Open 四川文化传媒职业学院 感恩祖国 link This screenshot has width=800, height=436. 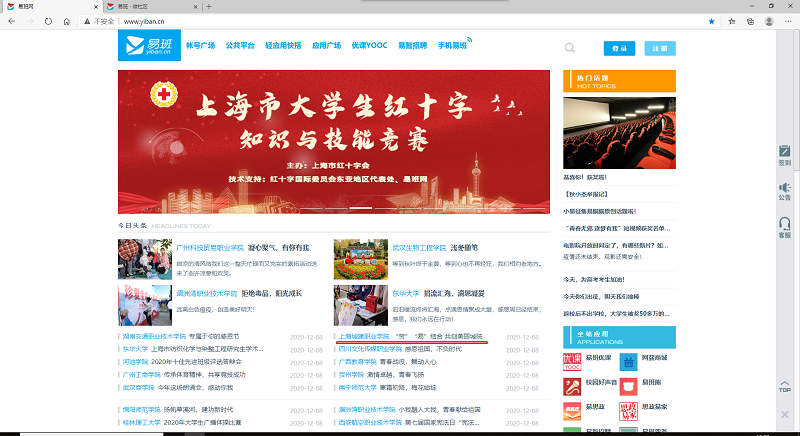tap(400, 349)
